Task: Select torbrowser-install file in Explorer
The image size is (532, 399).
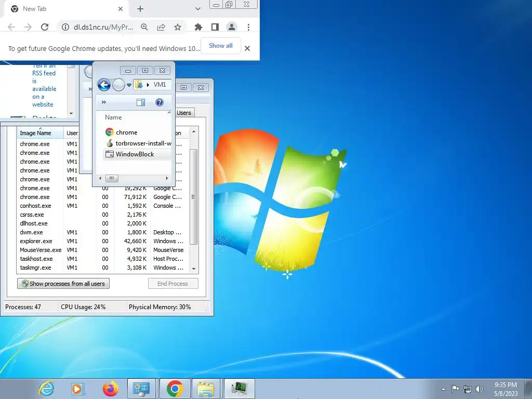Action: (138, 143)
